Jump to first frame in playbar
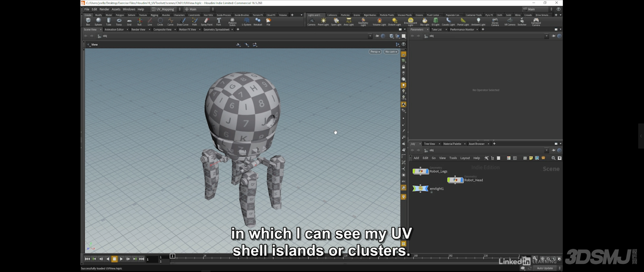 coord(87,259)
